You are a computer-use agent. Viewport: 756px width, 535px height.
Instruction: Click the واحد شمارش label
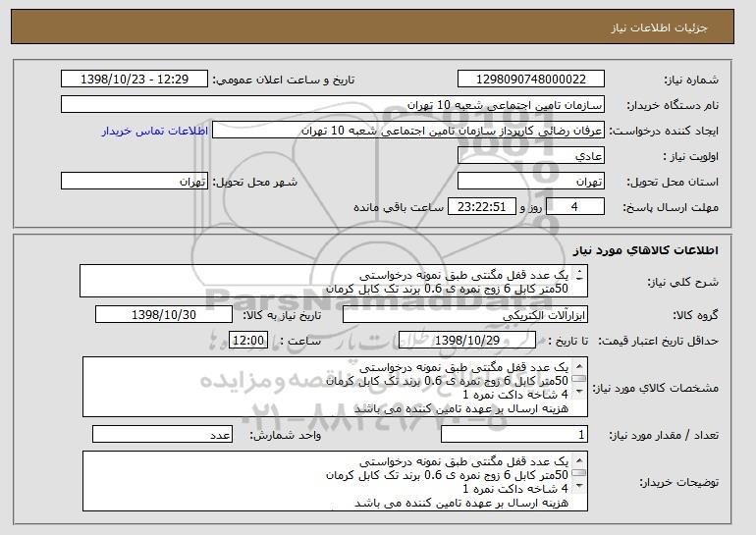(286, 435)
